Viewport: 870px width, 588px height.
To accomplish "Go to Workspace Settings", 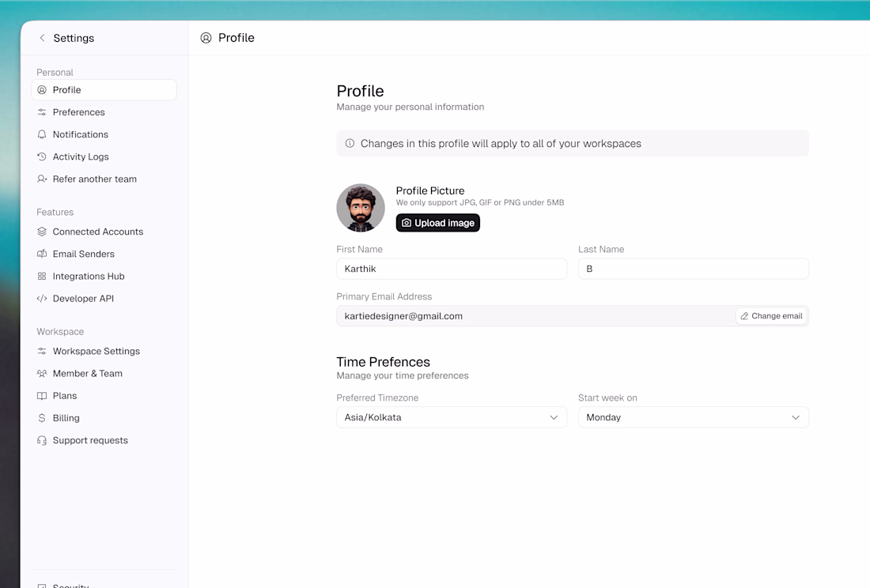I will pos(96,351).
